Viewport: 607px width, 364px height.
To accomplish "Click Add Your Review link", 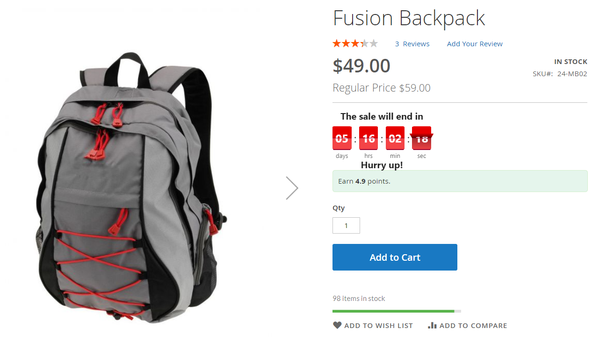I will tap(475, 44).
